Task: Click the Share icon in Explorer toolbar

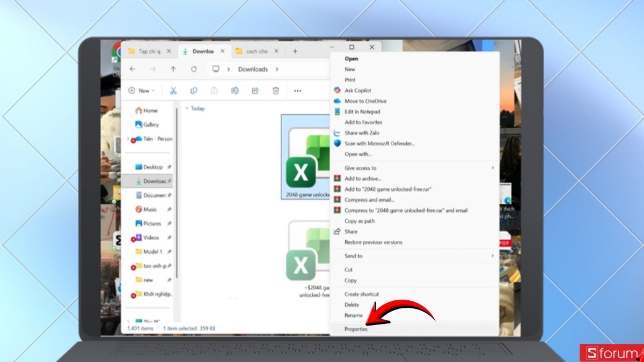Action: (255, 91)
